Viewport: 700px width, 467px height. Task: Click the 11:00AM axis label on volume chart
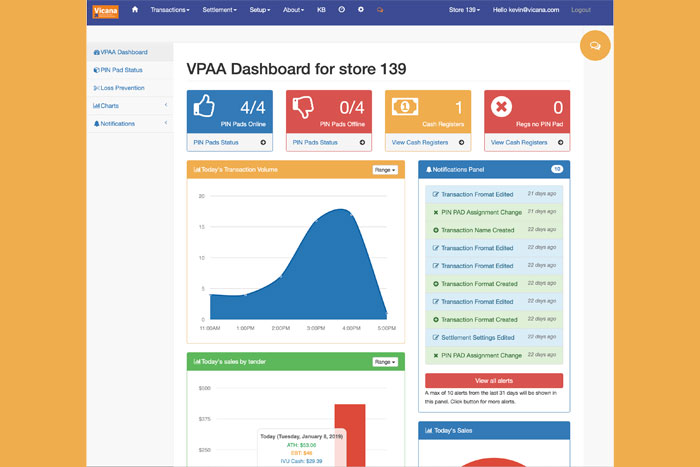210,328
